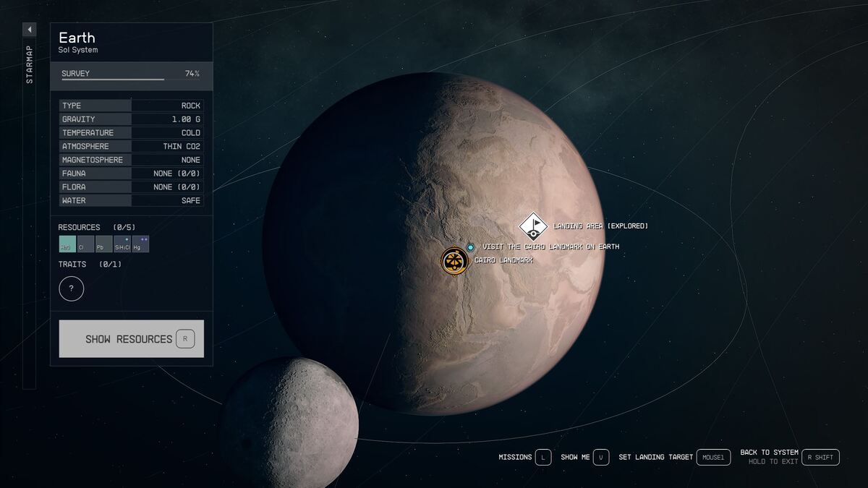Viewport: 868px width, 488px height.
Task: Select the SiH3Cl resource tile
Action: (x=122, y=244)
